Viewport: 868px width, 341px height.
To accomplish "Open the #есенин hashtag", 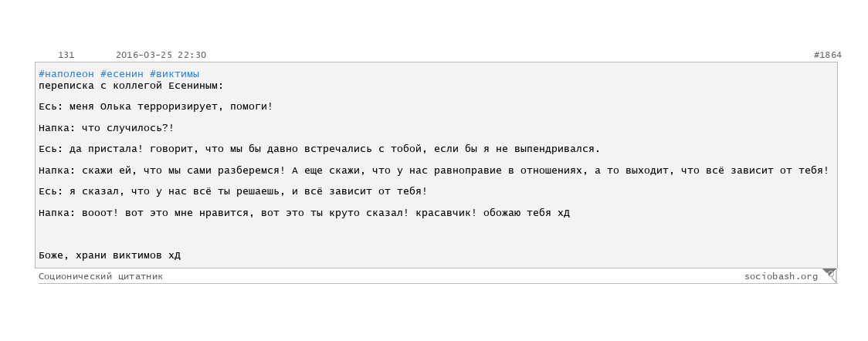I will 122,74.
